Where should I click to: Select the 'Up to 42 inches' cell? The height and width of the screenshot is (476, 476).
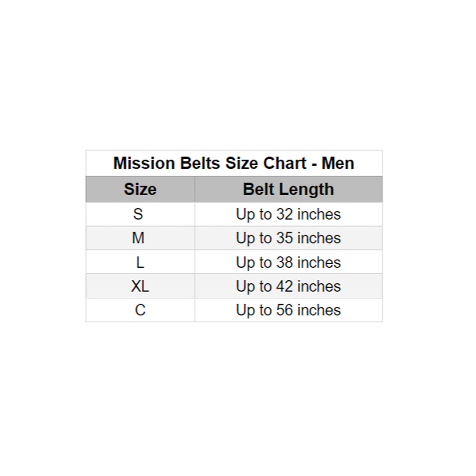(288, 286)
